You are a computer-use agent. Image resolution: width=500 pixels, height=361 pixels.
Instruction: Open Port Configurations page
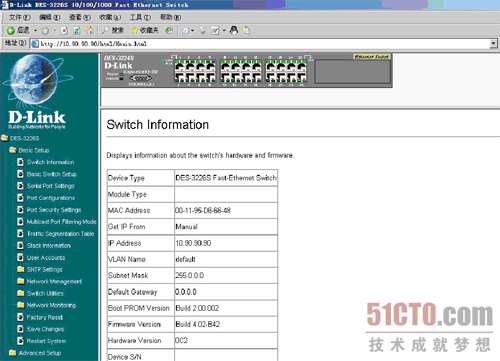pyautogui.click(x=46, y=198)
